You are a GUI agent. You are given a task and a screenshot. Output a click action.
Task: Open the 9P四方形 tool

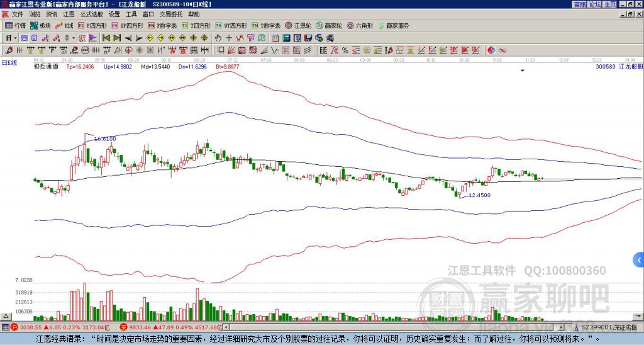click(127, 25)
